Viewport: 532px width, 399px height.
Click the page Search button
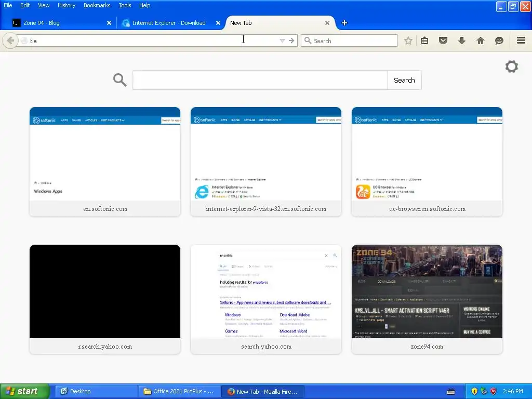[404, 80]
